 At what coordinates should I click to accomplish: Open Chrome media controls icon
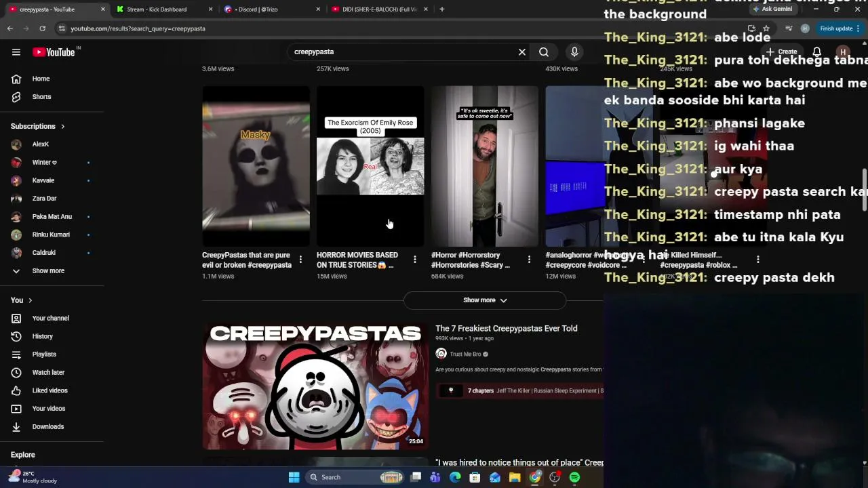[789, 28]
